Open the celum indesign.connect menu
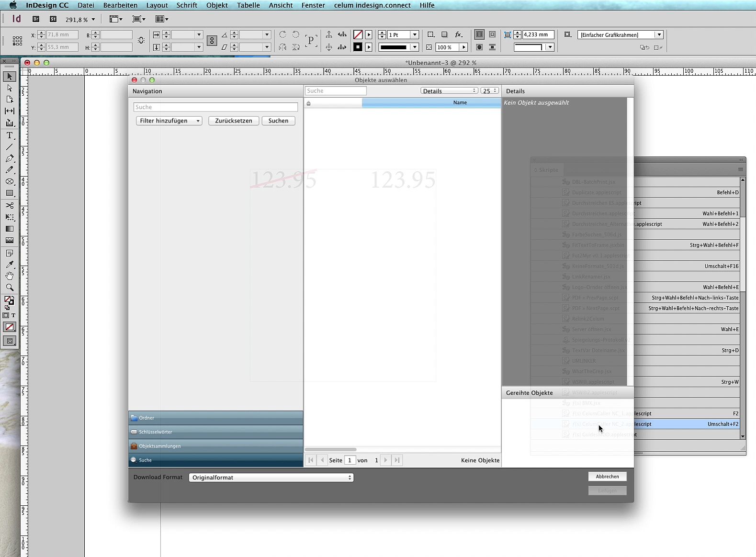This screenshot has width=756, height=557. click(372, 5)
